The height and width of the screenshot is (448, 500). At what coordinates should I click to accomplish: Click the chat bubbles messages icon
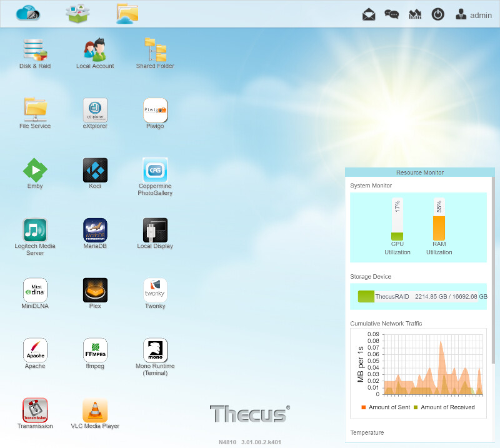392,14
